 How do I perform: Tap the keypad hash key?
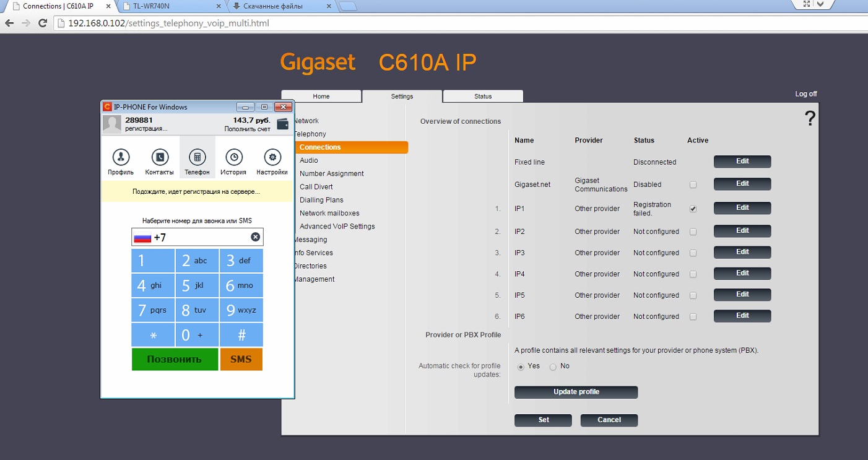241,335
